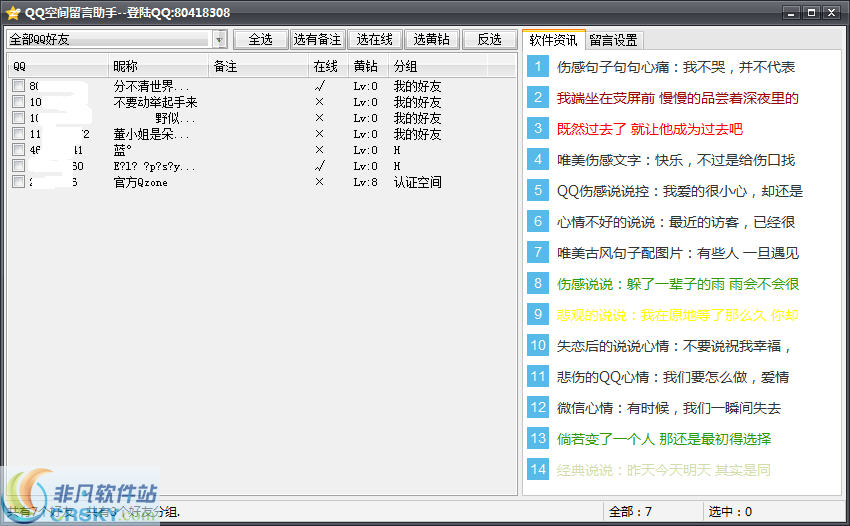Click the 反选 button
The height and width of the screenshot is (526, 850).
point(490,40)
